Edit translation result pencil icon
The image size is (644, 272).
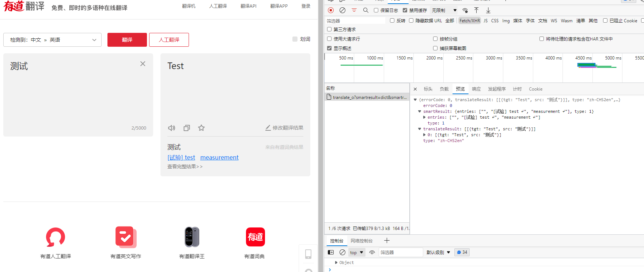[268, 128]
